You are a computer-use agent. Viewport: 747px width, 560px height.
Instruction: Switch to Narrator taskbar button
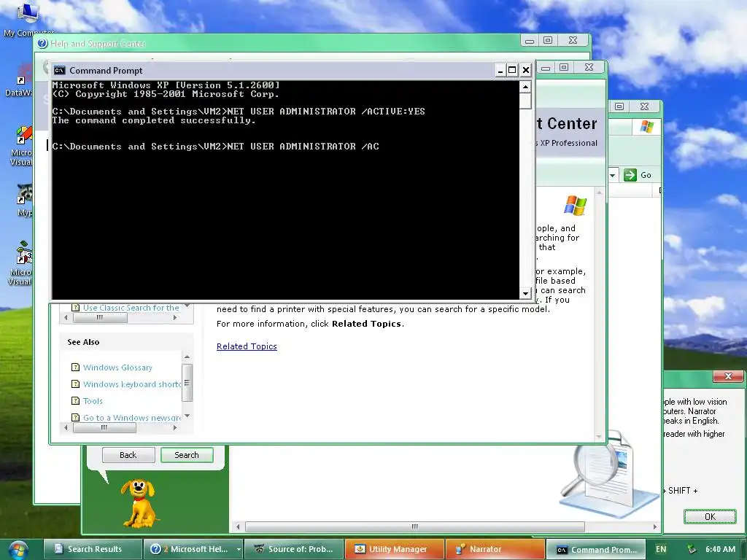(495, 549)
